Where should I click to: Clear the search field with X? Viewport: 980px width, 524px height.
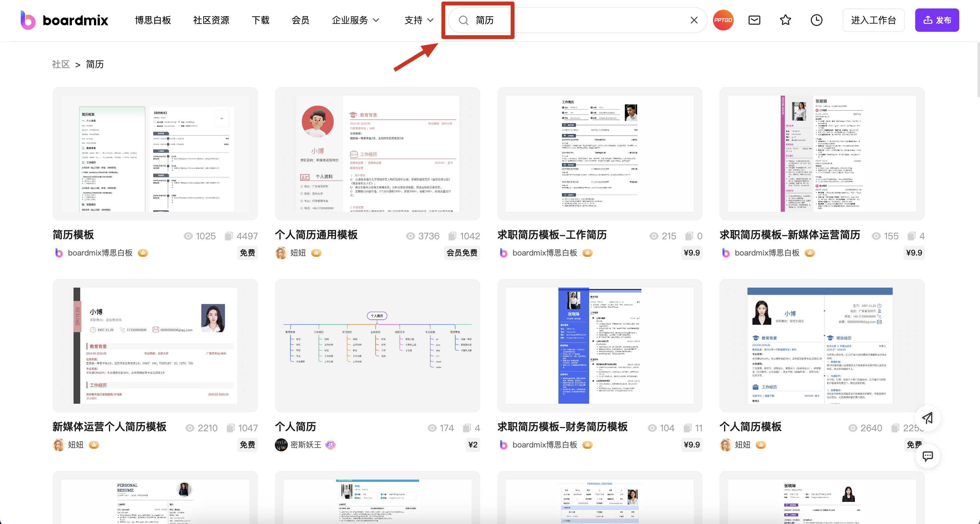pos(694,20)
